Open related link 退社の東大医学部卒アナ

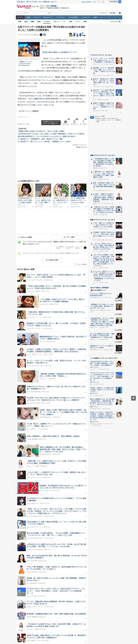(46, 137)
